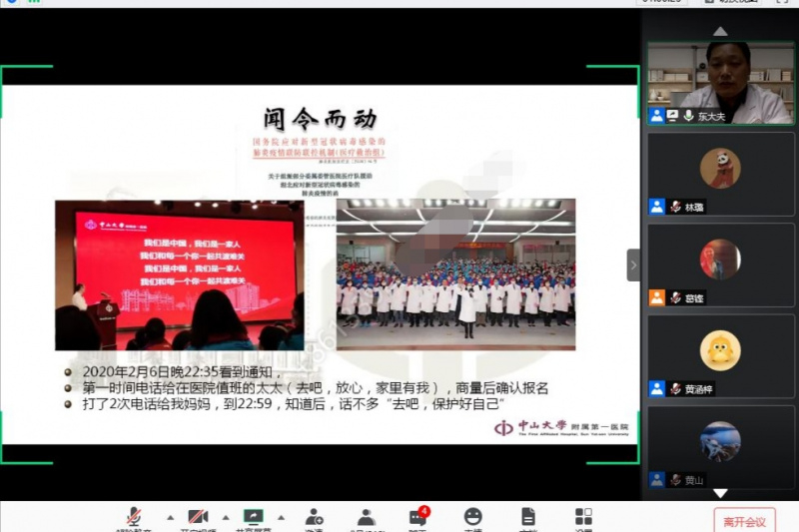Click the slide title 闻令而动
The width and height of the screenshot is (799, 532).
point(320,119)
